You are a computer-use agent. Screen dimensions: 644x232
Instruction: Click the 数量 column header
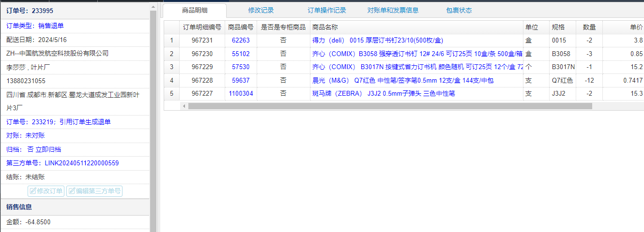[x=589, y=27]
